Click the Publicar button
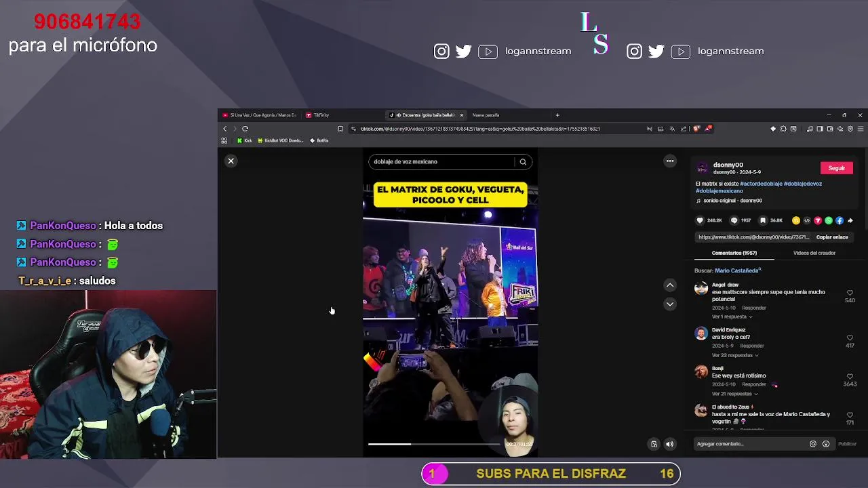The width and height of the screenshot is (868, 488). pyautogui.click(x=847, y=444)
